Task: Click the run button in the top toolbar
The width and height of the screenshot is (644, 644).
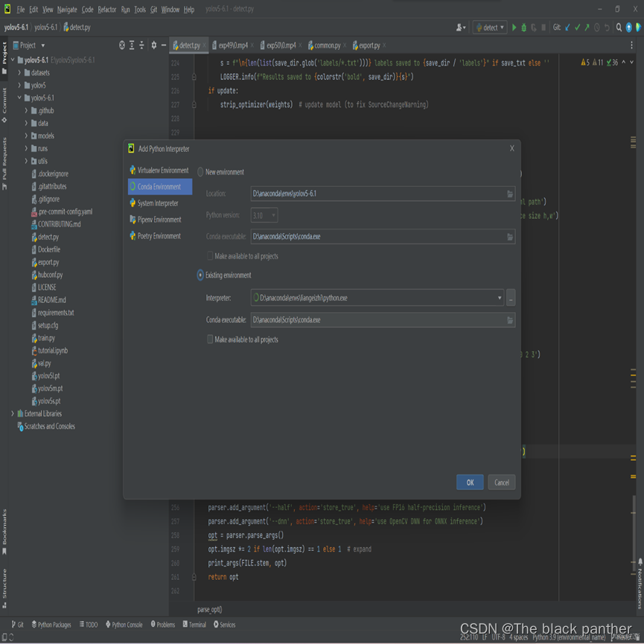Action: click(514, 28)
